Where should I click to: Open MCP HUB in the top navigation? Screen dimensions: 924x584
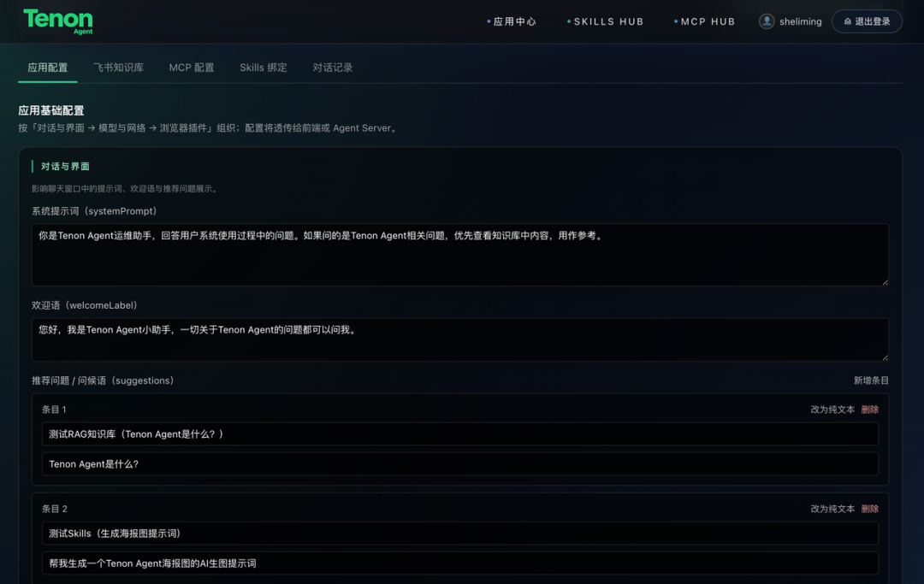pyautogui.click(x=705, y=21)
